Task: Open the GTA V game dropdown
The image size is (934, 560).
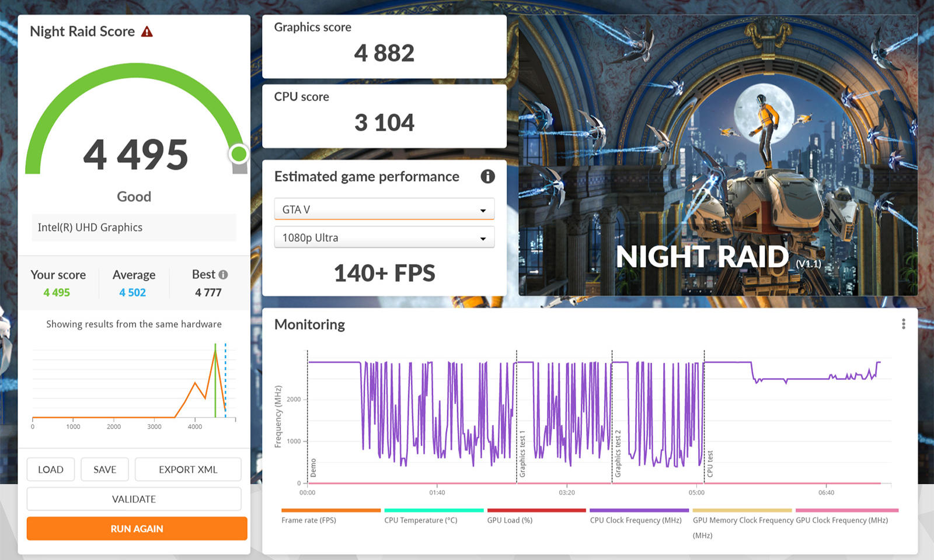Action: tap(384, 209)
